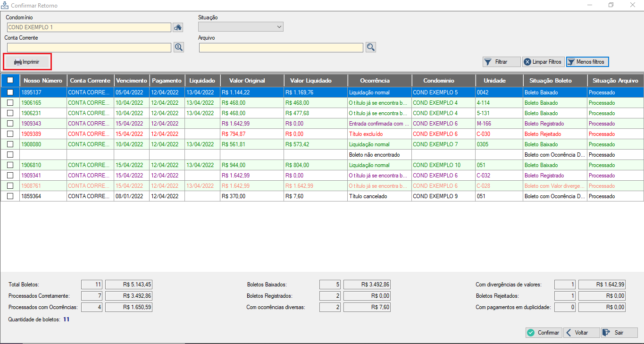Toggle the select-all checkbox in table header

pyautogui.click(x=10, y=81)
